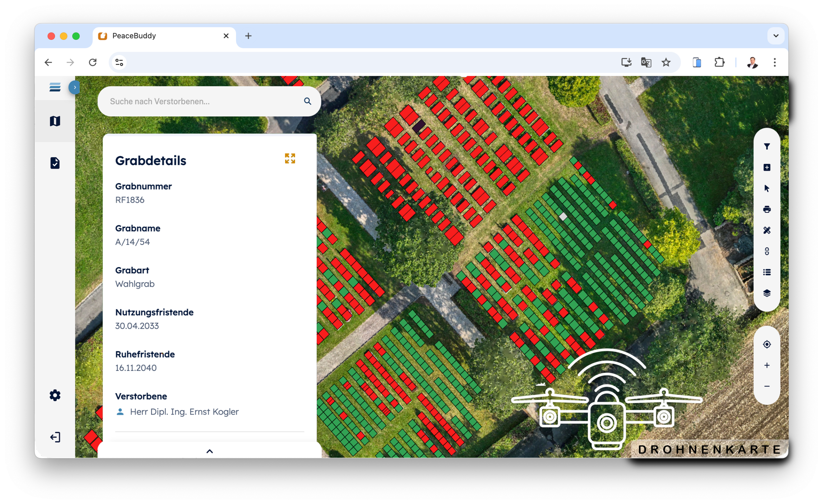Zoom in the map with plus
This screenshot has height=504, width=823.
click(766, 365)
